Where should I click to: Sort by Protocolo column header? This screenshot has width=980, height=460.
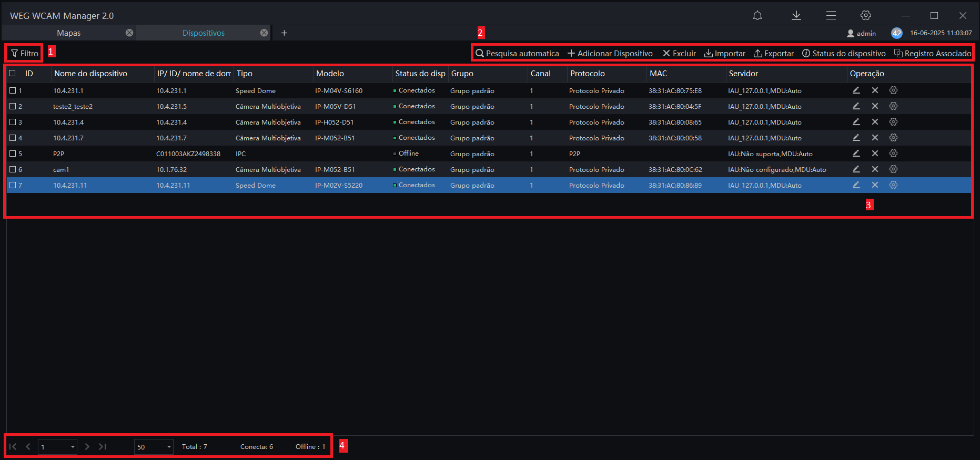click(607, 74)
